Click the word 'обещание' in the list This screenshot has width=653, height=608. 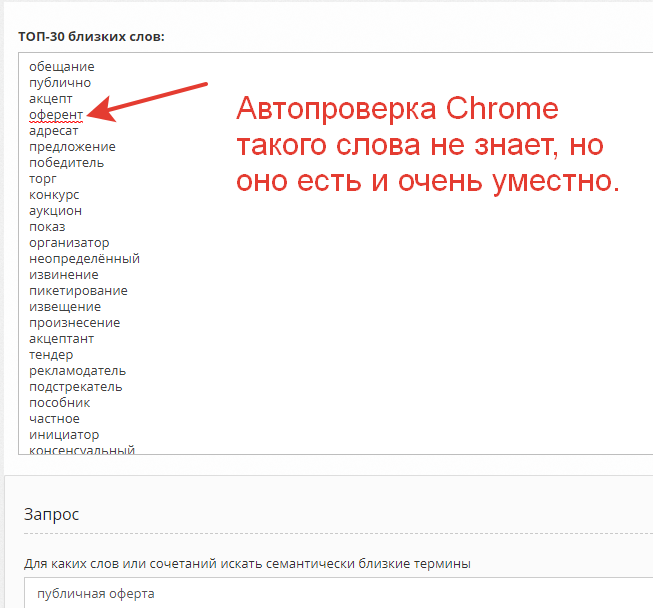62,67
